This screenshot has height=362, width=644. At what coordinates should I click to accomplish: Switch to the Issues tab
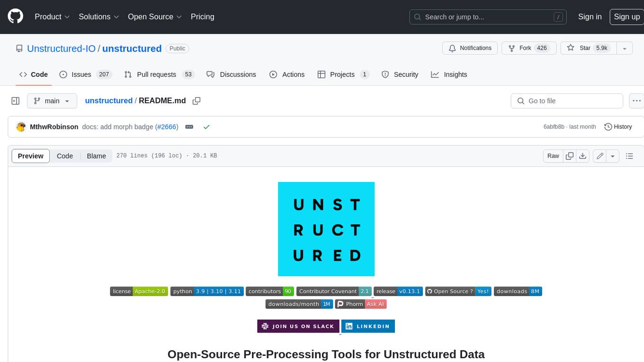click(x=85, y=74)
